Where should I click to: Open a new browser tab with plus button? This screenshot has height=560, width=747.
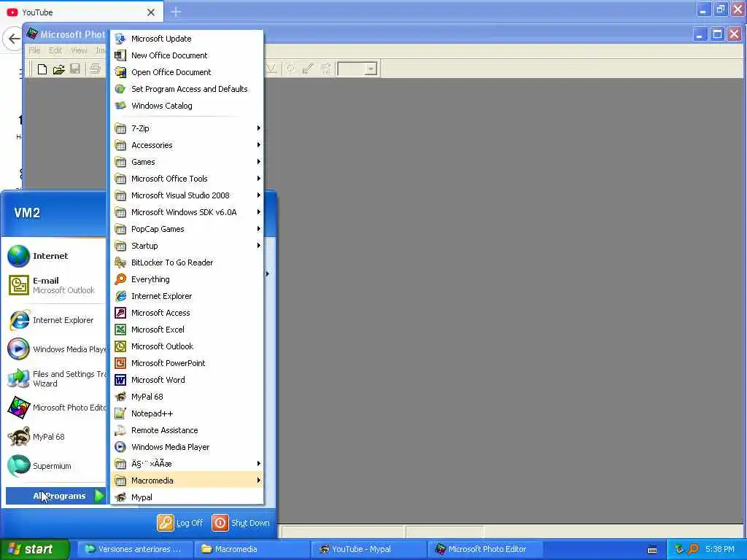coord(176,12)
